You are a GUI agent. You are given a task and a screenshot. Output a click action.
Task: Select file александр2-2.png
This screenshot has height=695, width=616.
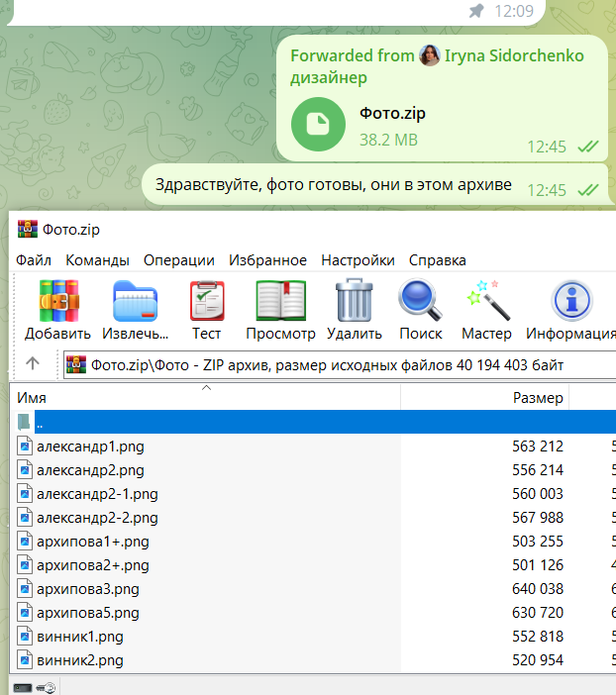click(x=97, y=518)
